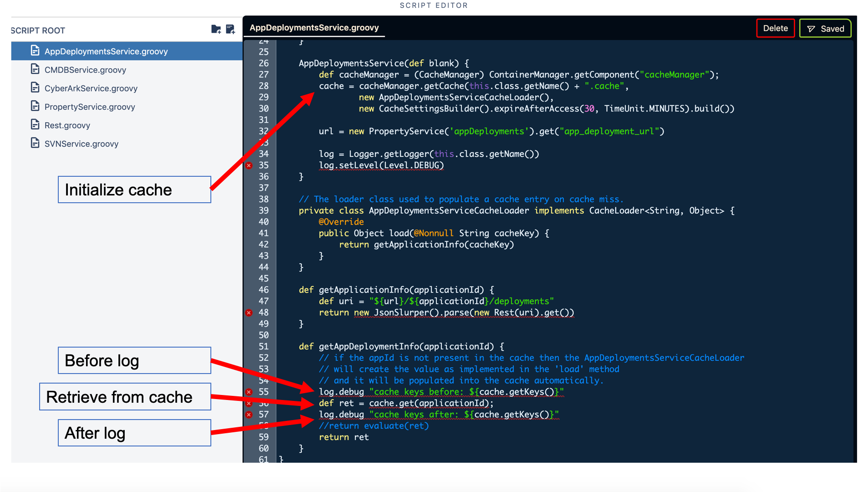
Task: Open Rest.groovy from script tree
Action: pos(67,125)
